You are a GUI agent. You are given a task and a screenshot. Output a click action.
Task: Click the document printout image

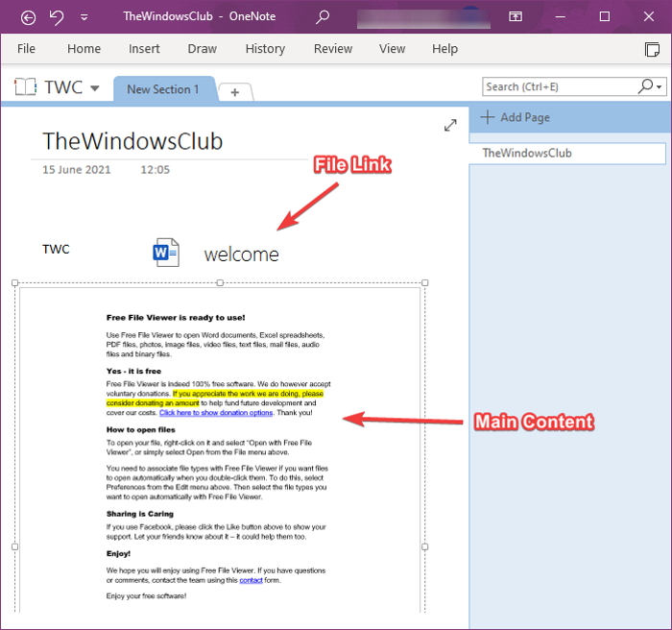pos(220,449)
